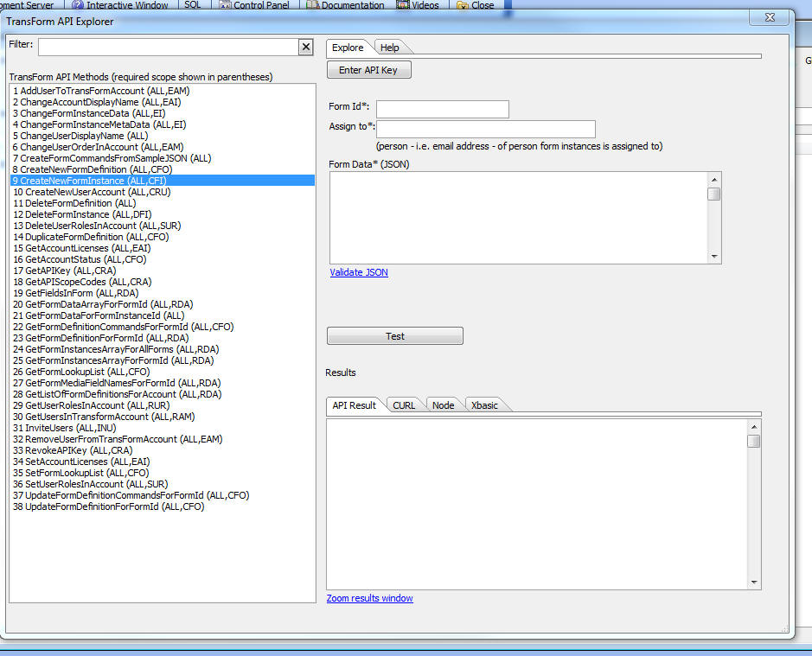Select method 15 GetAccountLicenses
This screenshot has height=656, width=812.
coord(162,248)
